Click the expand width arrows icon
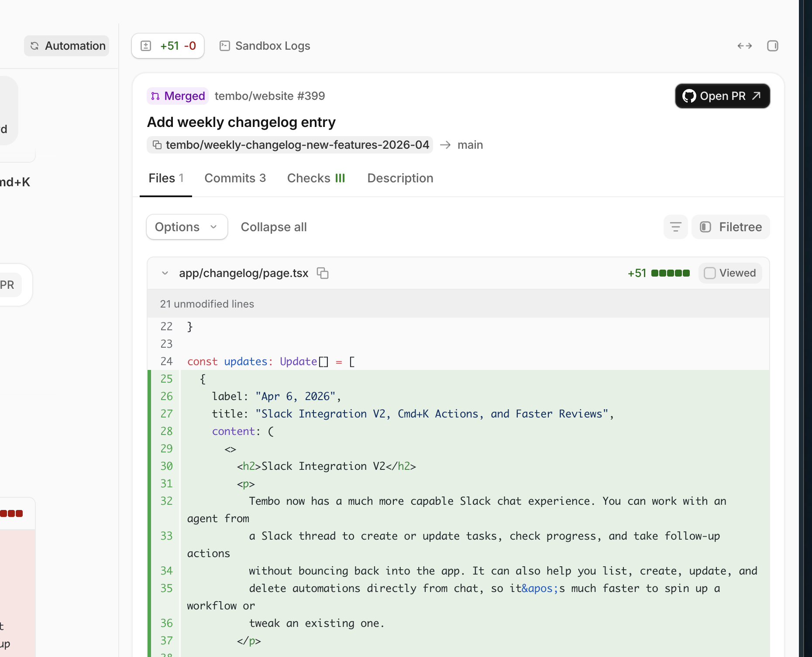Image resolution: width=812 pixels, height=657 pixels. (745, 46)
